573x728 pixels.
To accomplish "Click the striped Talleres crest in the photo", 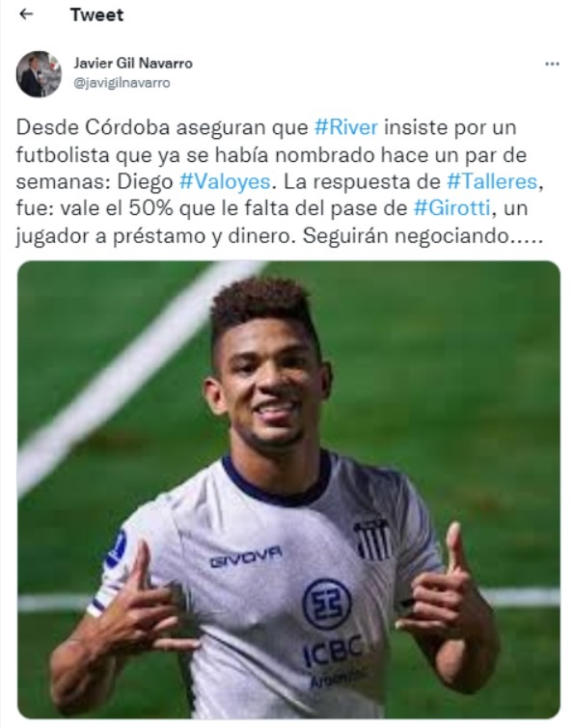I will pos(371,539).
